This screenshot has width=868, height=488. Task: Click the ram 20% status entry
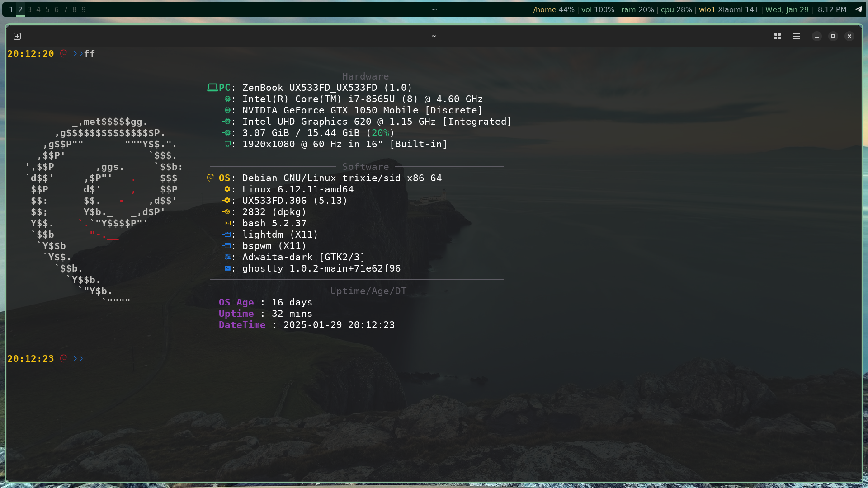(x=637, y=9)
